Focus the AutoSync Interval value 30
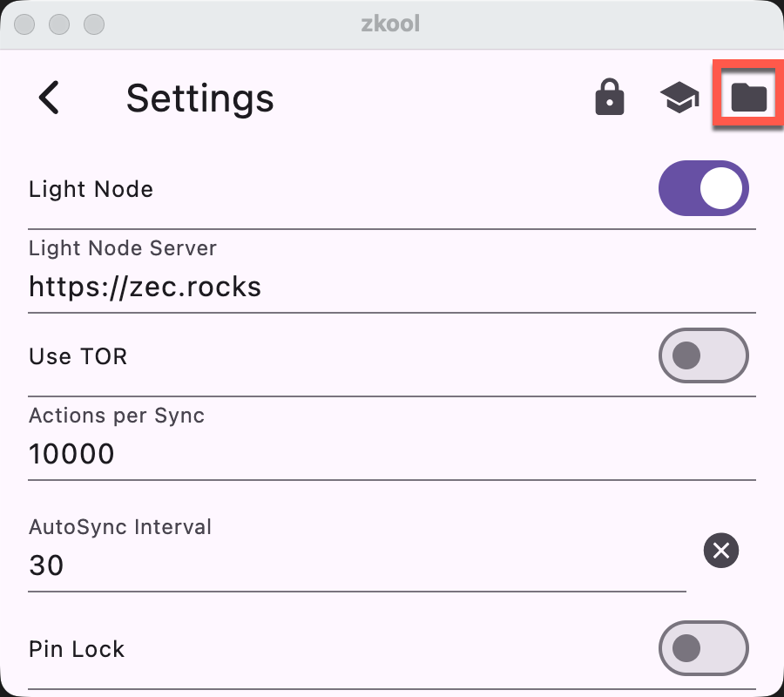The width and height of the screenshot is (784, 697). tap(47, 565)
